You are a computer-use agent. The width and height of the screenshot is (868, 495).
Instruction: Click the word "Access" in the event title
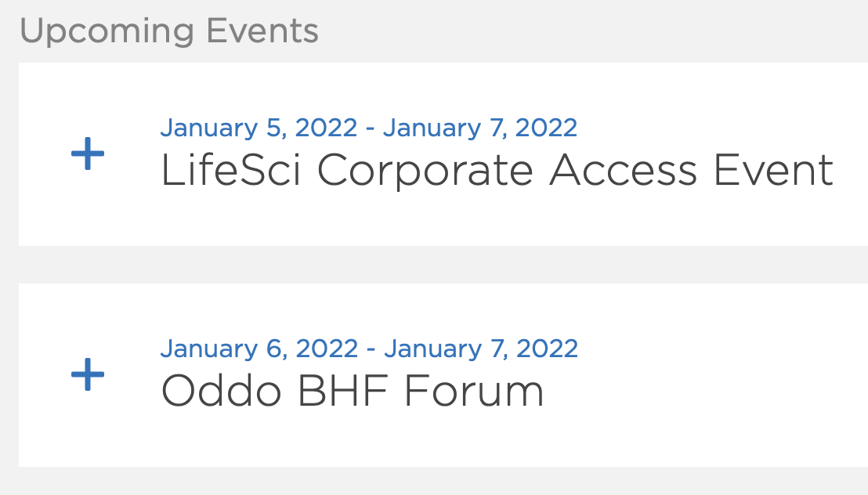click(x=624, y=171)
